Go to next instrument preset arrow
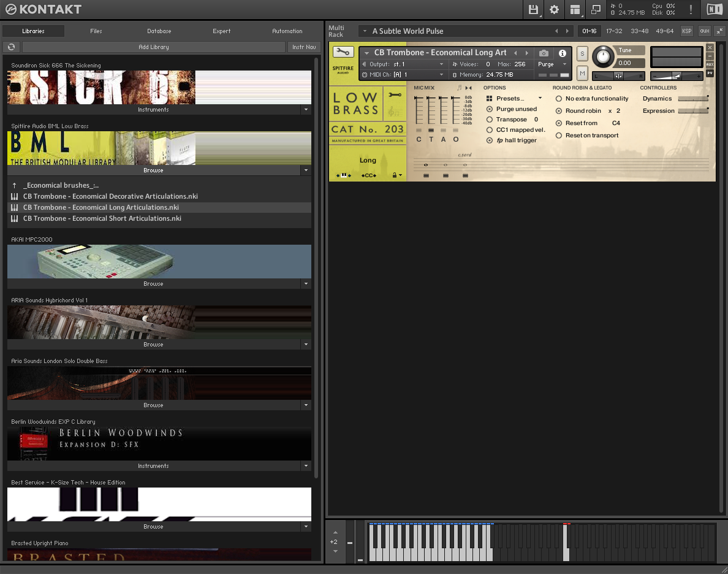Viewport: 728px width, 574px height. tap(527, 53)
